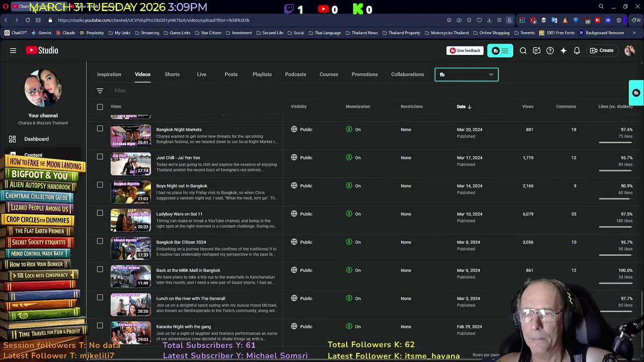
Task: Click the heart bookmark icon in address bar
Action: [479, 20]
